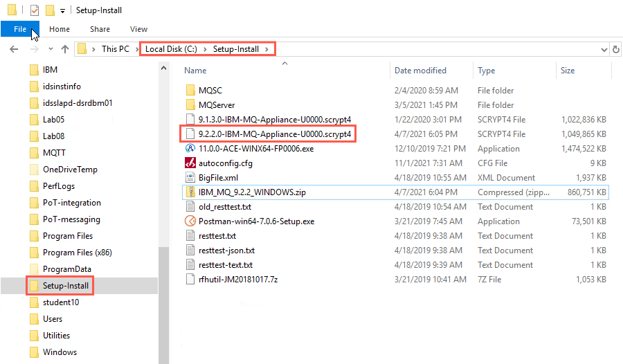Open PoT-integration folder in navigation pane

65,203
